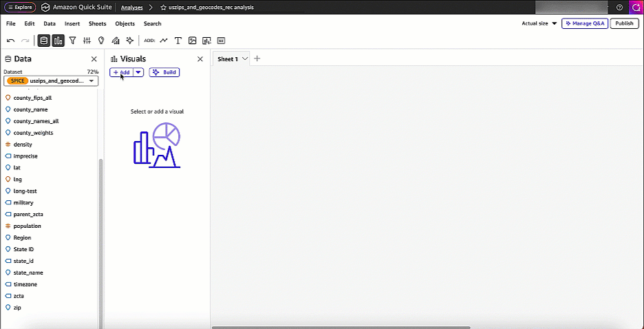Viewport: 644px width, 329px height.
Task: Open the Actual size zoom dropdown
Action: tap(539, 23)
